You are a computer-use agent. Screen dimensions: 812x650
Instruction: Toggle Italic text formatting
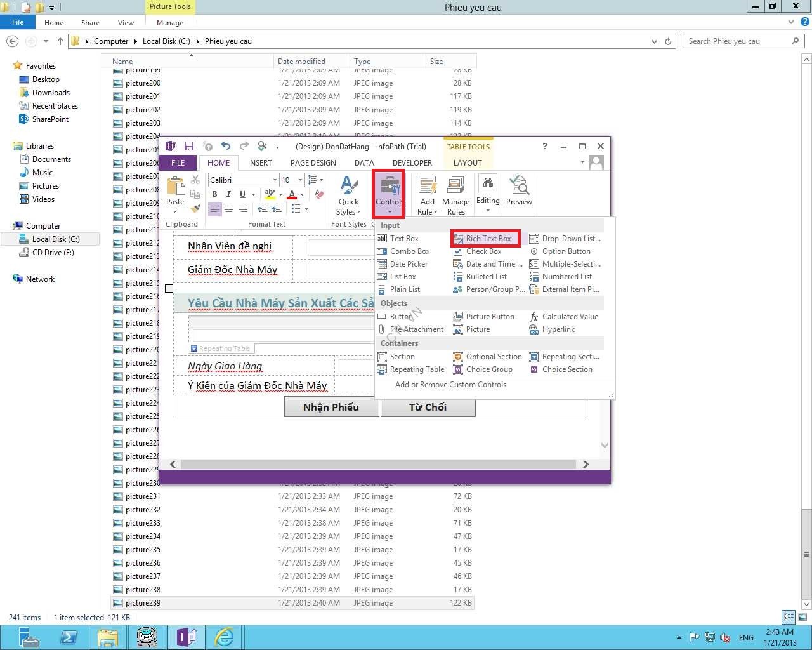228,194
